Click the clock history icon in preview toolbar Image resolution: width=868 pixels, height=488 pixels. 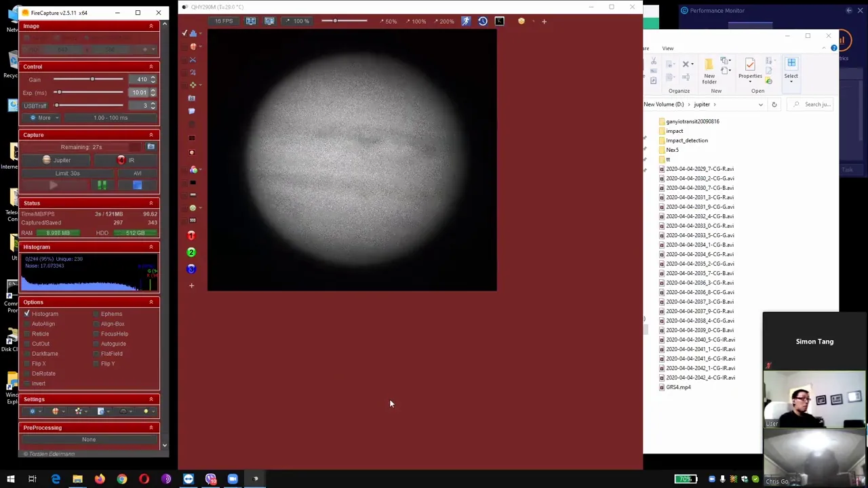click(483, 21)
